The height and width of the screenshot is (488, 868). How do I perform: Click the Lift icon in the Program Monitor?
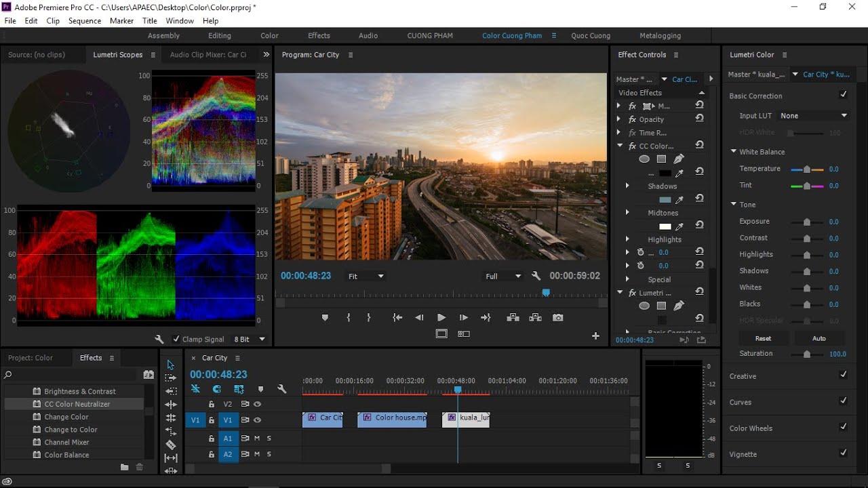pyautogui.click(x=513, y=317)
